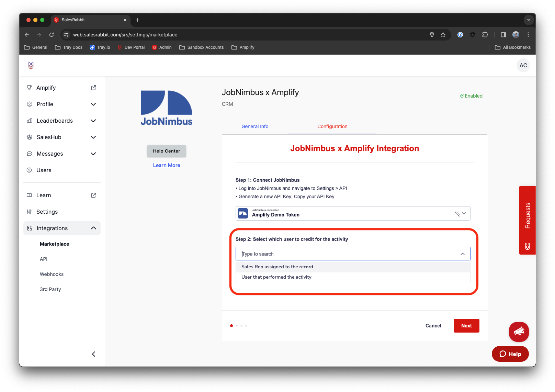Open browser extensions puzzle icon

click(485, 35)
